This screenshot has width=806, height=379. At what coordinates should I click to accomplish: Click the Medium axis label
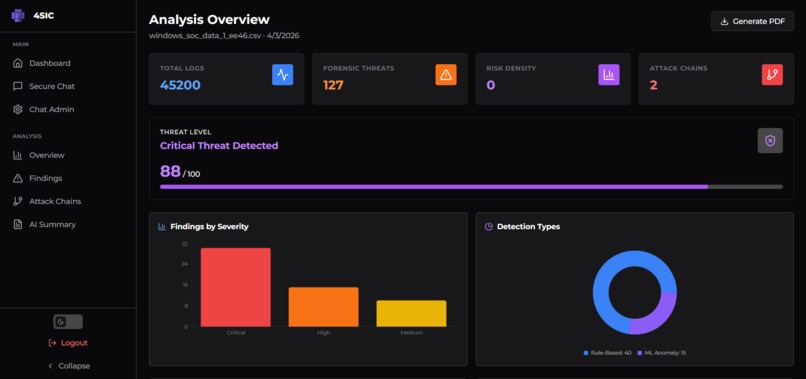(x=412, y=333)
